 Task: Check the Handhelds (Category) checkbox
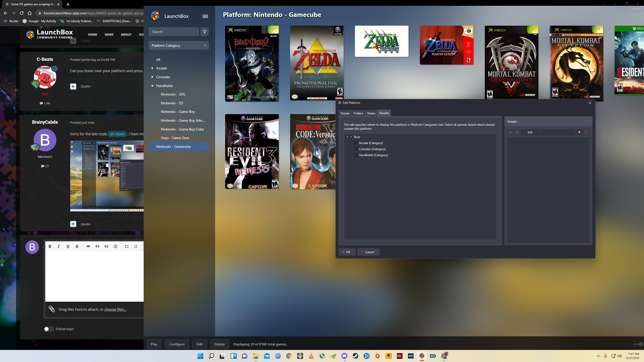tap(356, 155)
